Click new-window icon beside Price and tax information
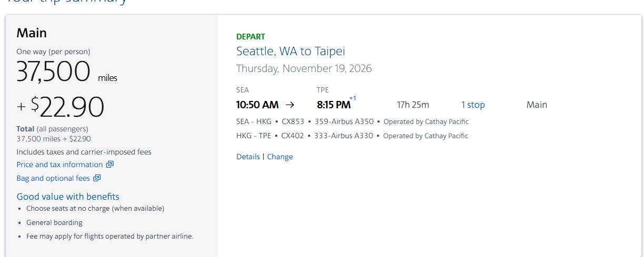Screen dimensions: 644x257 point(110,165)
